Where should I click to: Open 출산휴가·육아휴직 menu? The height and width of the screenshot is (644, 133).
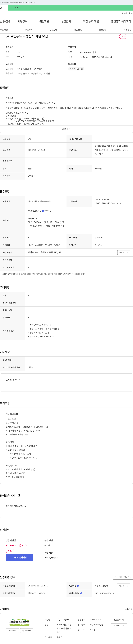tap(121, 21)
